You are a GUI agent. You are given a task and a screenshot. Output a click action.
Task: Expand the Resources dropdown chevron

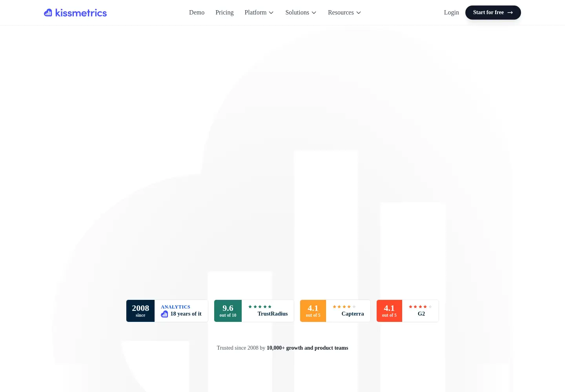(359, 13)
